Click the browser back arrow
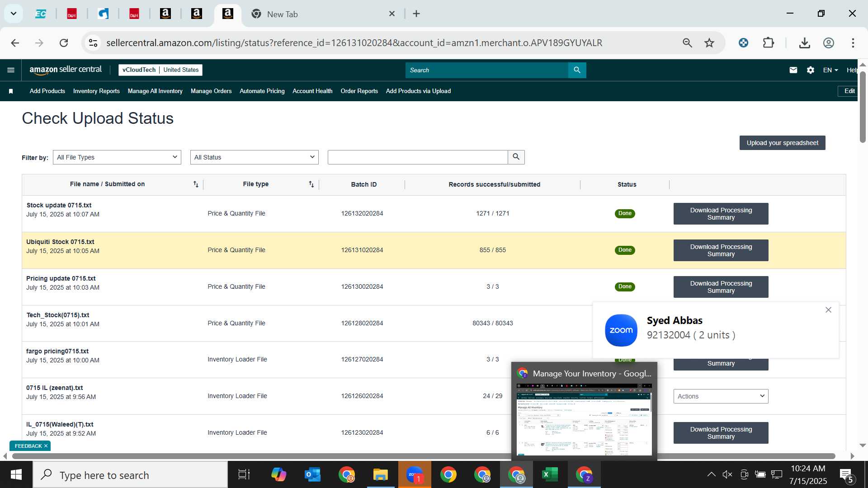The image size is (868, 488). point(15,43)
